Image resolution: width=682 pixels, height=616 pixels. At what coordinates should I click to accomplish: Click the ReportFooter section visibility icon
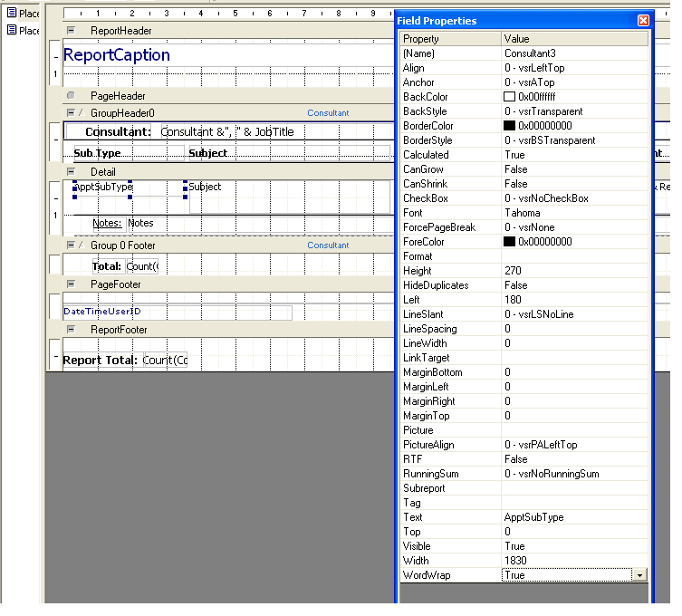click(x=71, y=330)
